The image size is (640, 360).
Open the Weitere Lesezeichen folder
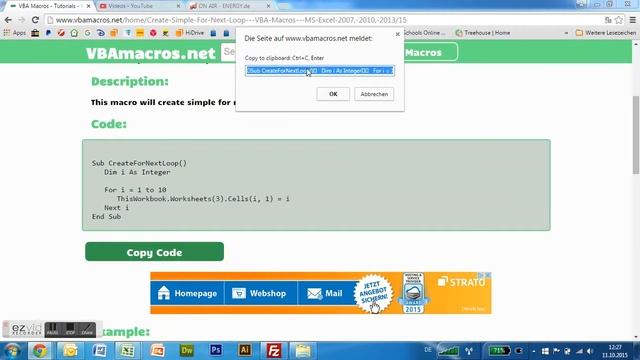pyautogui.click(x=606, y=33)
